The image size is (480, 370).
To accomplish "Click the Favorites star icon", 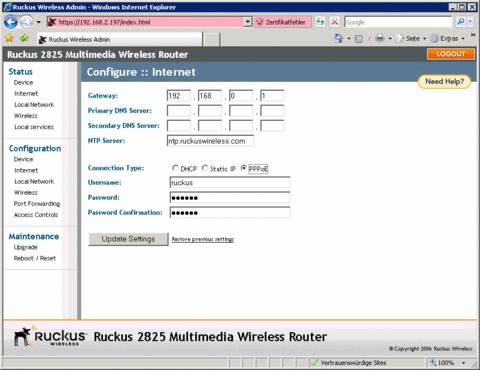I will [9, 38].
